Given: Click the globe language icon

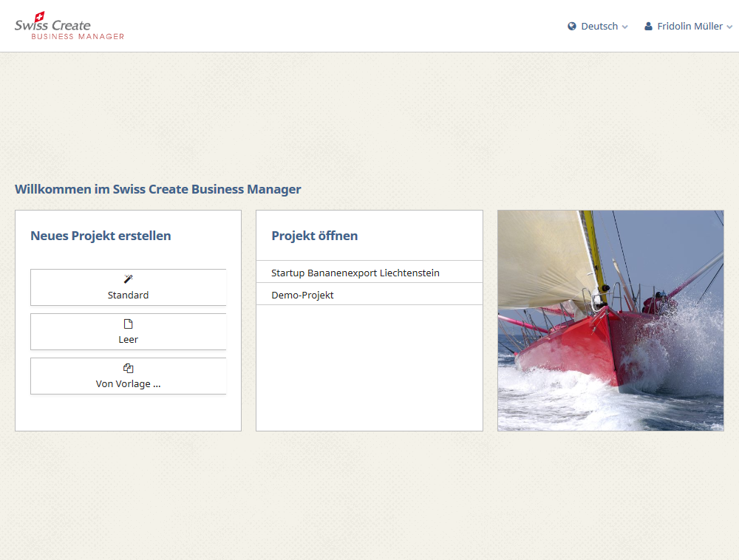Looking at the screenshot, I should (572, 26).
